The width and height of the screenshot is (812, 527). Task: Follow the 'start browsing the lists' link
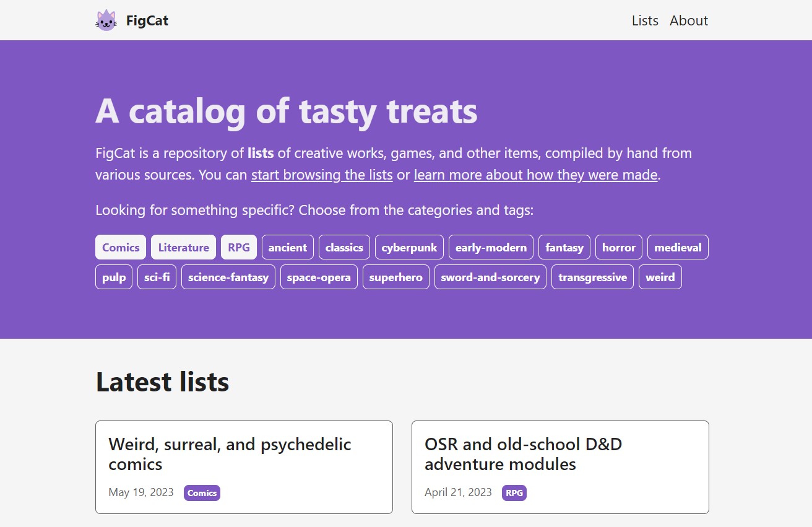point(322,175)
